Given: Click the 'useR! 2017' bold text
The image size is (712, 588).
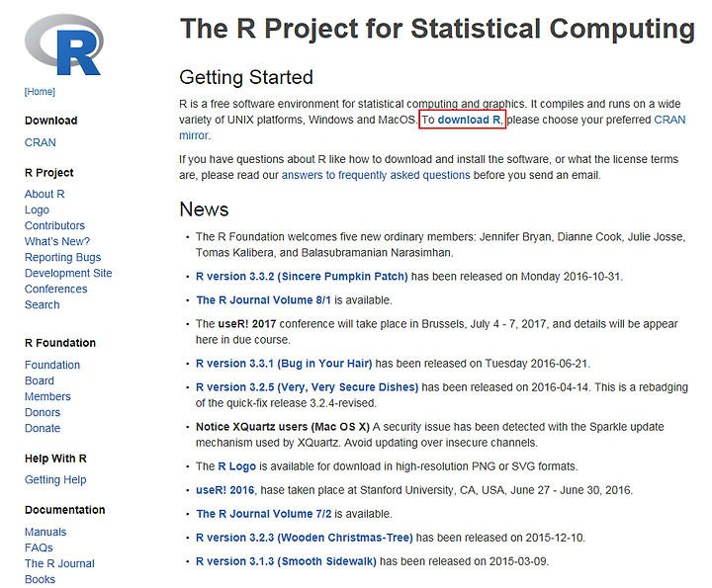Looking at the screenshot, I should 247,324.
